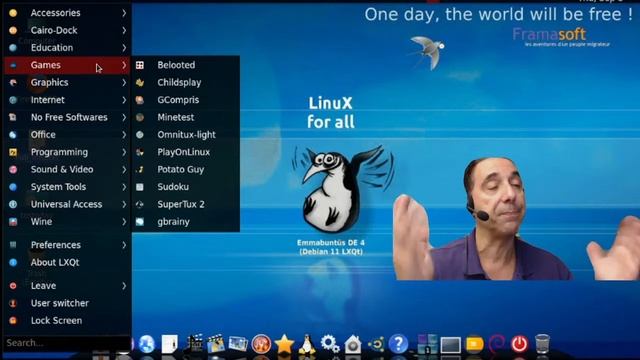Open the Games menu category
Viewport: 640px width, 360px height.
(67, 65)
